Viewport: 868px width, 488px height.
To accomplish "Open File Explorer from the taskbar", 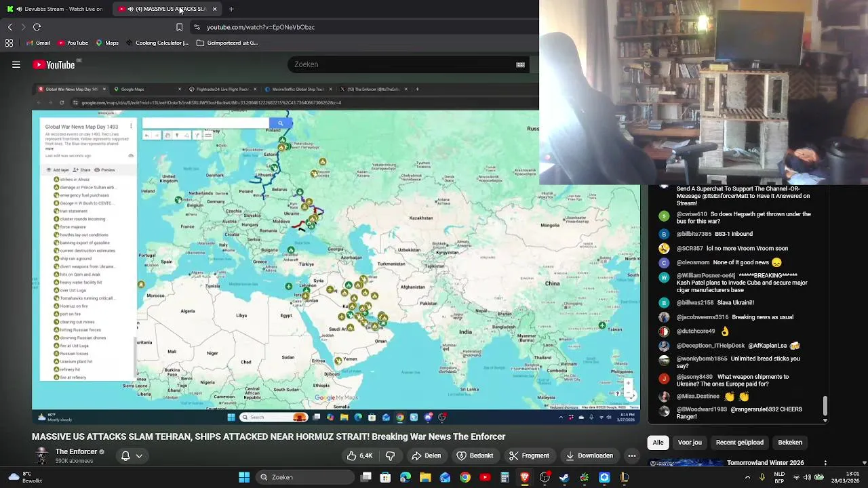I will click(x=425, y=477).
